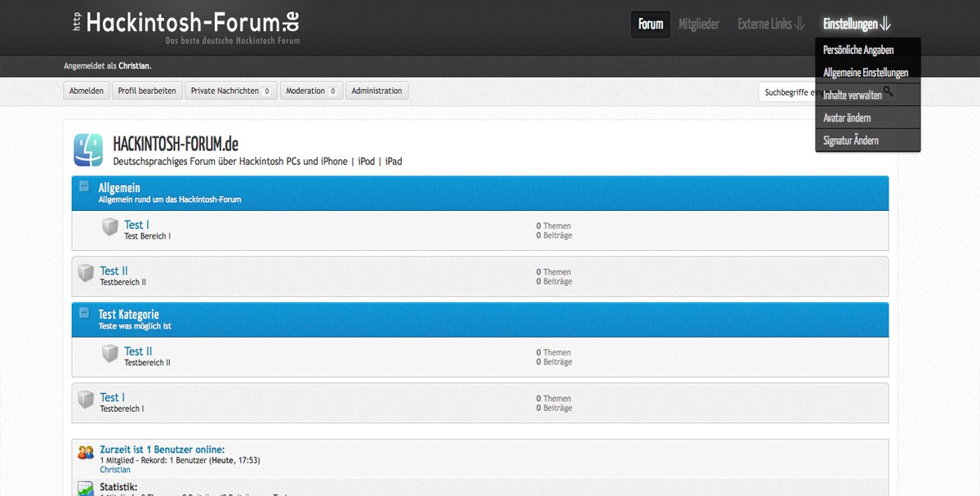
Task: Select Persönliche Angaben from menu
Action: (x=867, y=50)
